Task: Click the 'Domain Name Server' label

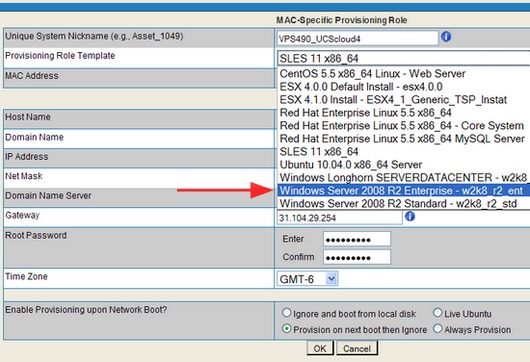Action: pos(48,196)
